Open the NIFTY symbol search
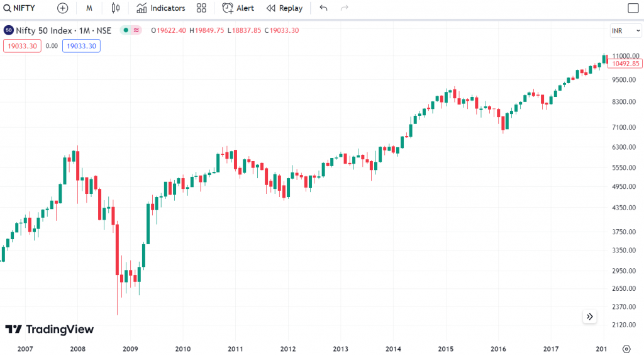The image size is (644, 355). [x=19, y=8]
